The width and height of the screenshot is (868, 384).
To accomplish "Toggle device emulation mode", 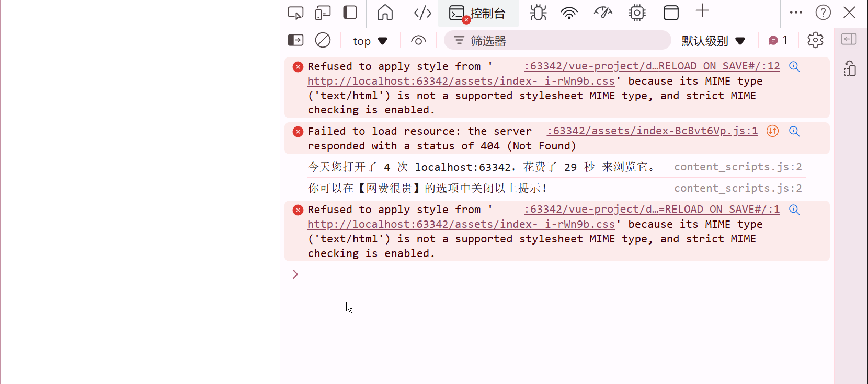I will pos(323,13).
